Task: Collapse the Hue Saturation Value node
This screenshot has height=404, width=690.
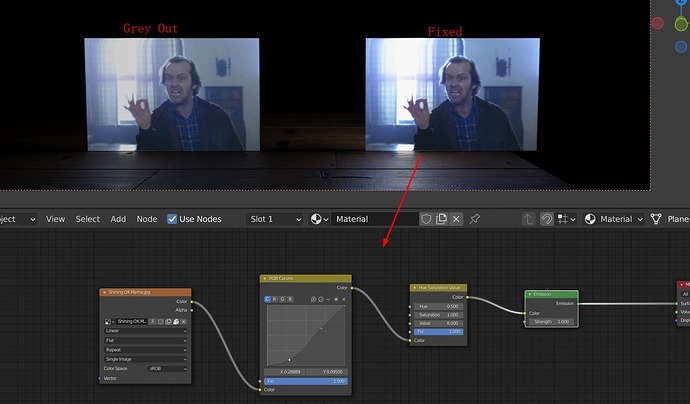Action: pyautogui.click(x=415, y=288)
